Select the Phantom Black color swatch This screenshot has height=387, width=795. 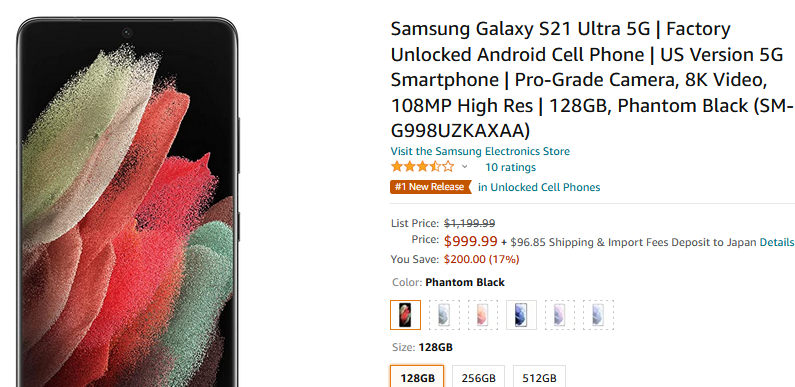coord(406,315)
